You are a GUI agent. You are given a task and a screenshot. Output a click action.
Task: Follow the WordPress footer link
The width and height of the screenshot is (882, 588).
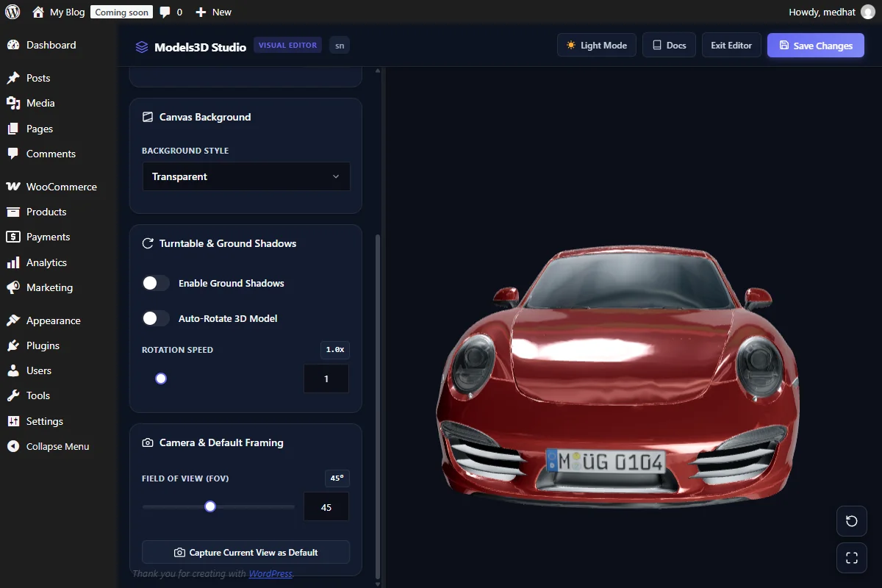point(270,573)
